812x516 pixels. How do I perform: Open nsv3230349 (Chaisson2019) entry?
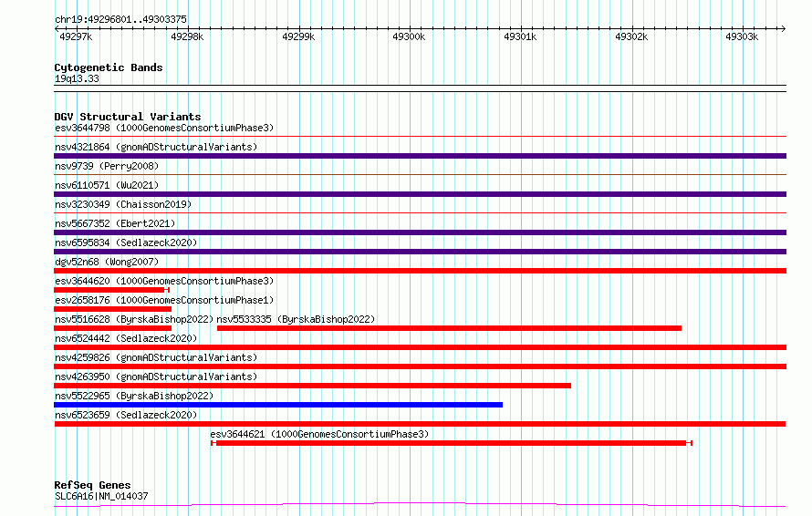pyautogui.click(x=123, y=204)
